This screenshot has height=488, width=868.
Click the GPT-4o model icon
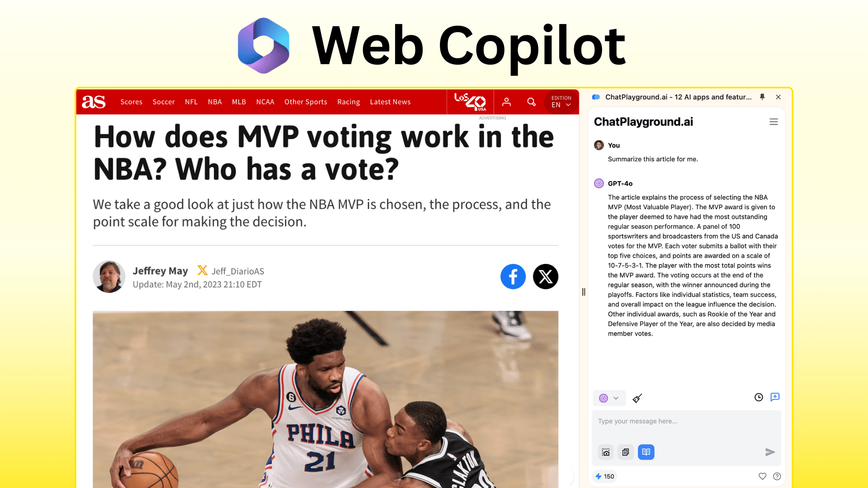point(599,183)
